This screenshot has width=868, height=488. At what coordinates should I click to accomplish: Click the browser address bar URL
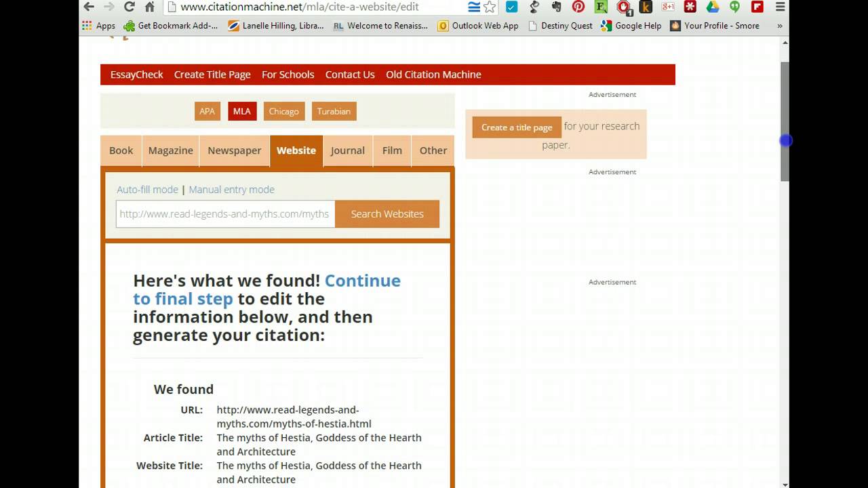[300, 7]
